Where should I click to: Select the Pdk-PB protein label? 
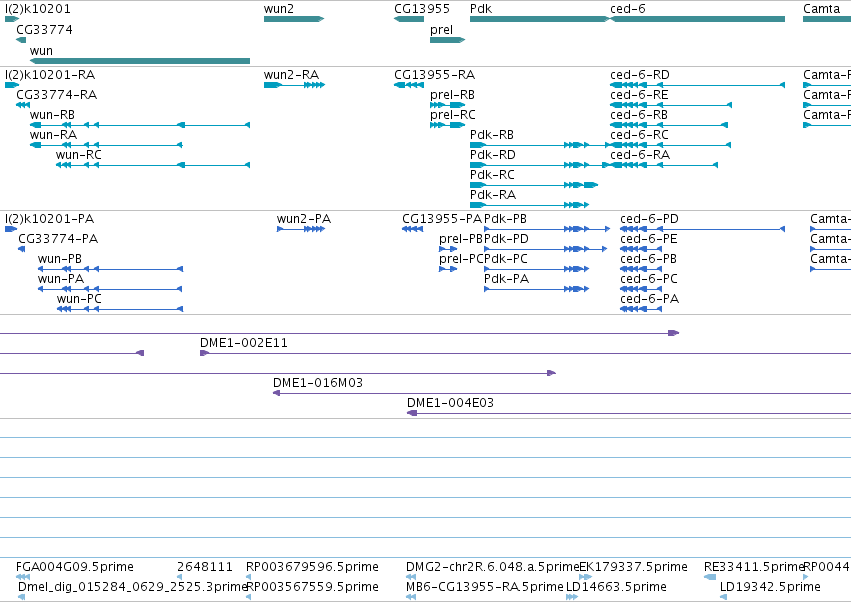505,219
